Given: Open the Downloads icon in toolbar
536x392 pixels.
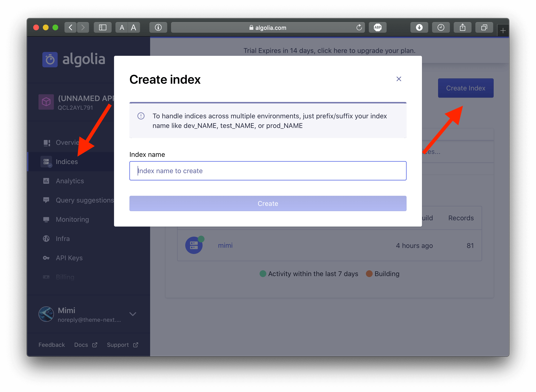Looking at the screenshot, I should click(419, 27).
